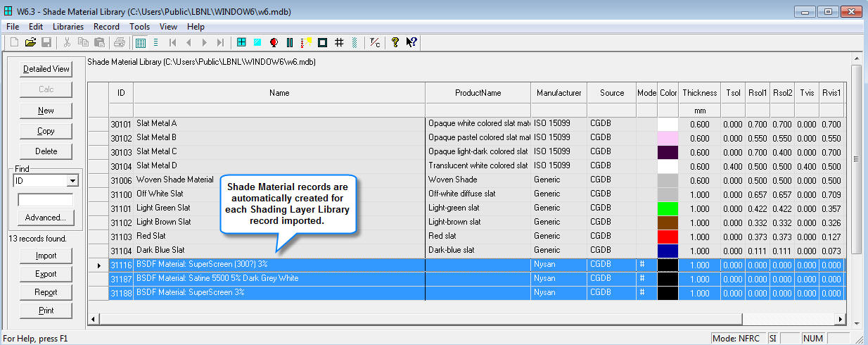This screenshot has width=868, height=345.
Task: Open the Help menu
Action: [x=196, y=27]
